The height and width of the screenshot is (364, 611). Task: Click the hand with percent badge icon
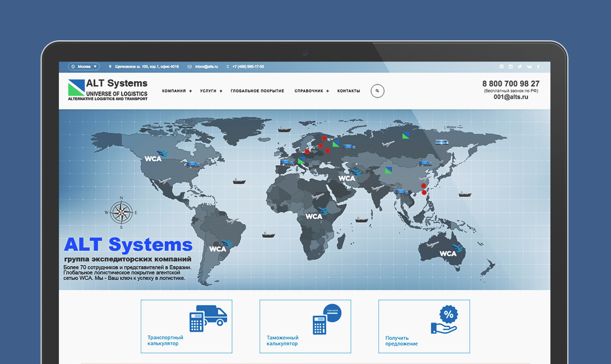click(444, 319)
